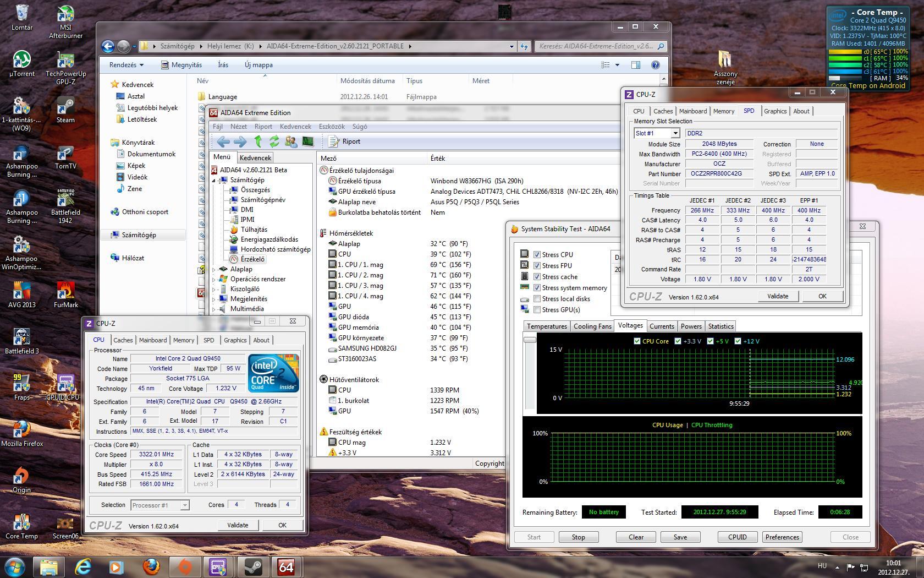Open the Lomtár recycle bin icon
This screenshot has height=578, width=924.
pyautogui.click(x=22, y=18)
